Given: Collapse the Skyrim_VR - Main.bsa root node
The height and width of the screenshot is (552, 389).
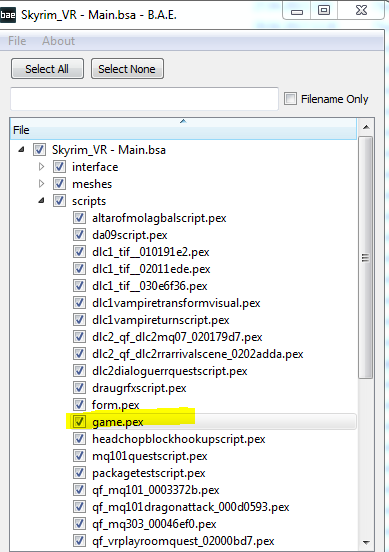Looking at the screenshot, I should [x=21, y=150].
